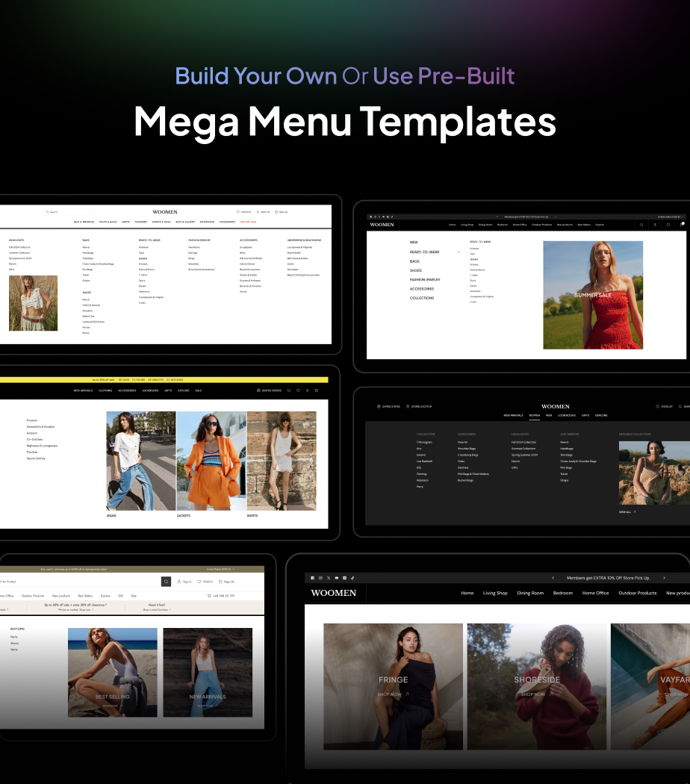
Task: Click the Store Locator pin in the dark template
Action: coord(408,407)
